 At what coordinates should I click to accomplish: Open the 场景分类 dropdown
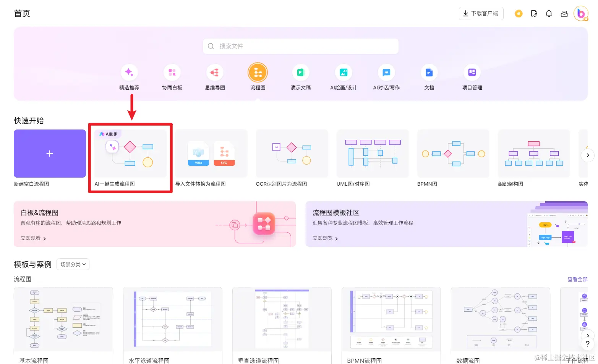[x=73, y=264]
